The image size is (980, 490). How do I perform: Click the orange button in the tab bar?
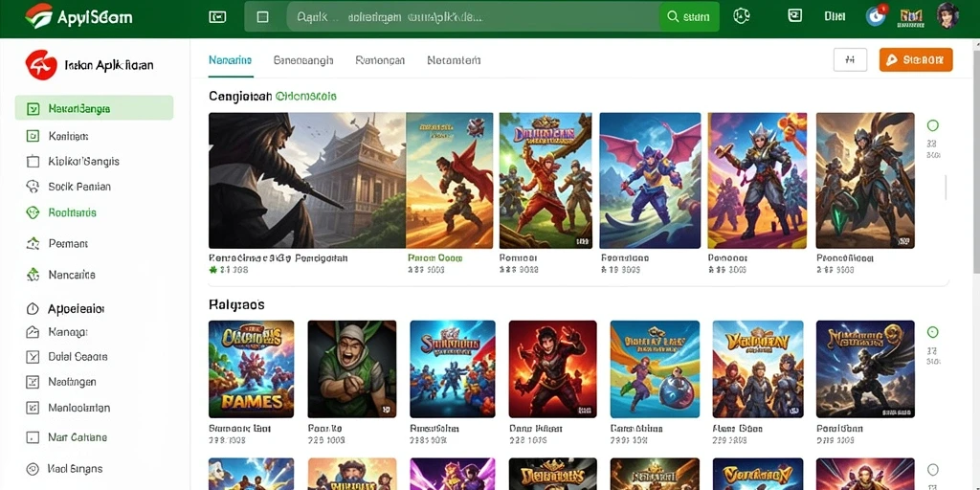(916, 60)
